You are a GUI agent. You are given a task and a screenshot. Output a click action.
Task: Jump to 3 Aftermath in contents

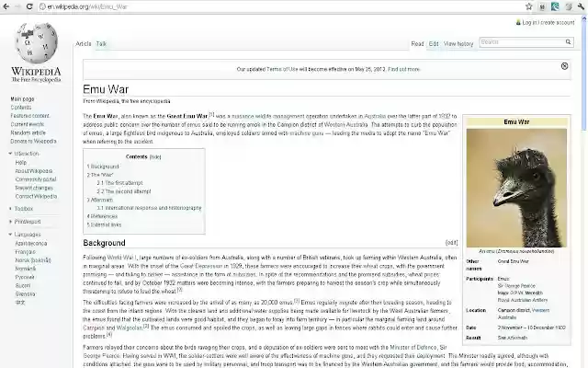point(100,200)
